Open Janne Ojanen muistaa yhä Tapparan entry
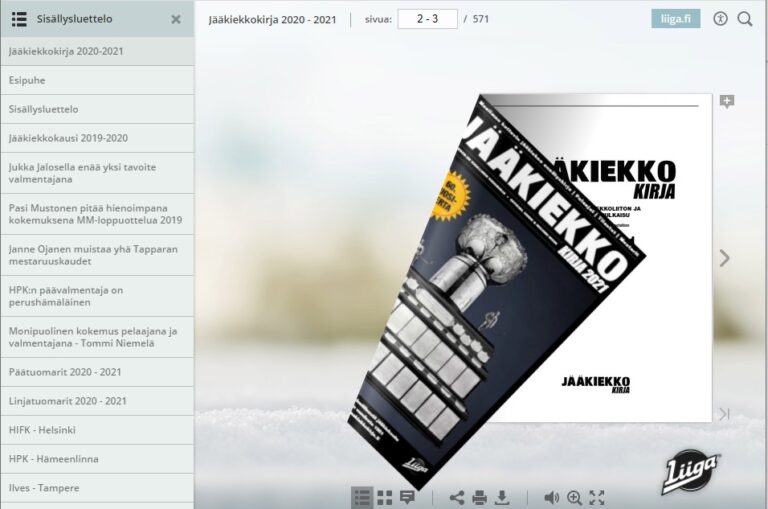The height and width of the screenshot is (509, 768). pos(97,255)
